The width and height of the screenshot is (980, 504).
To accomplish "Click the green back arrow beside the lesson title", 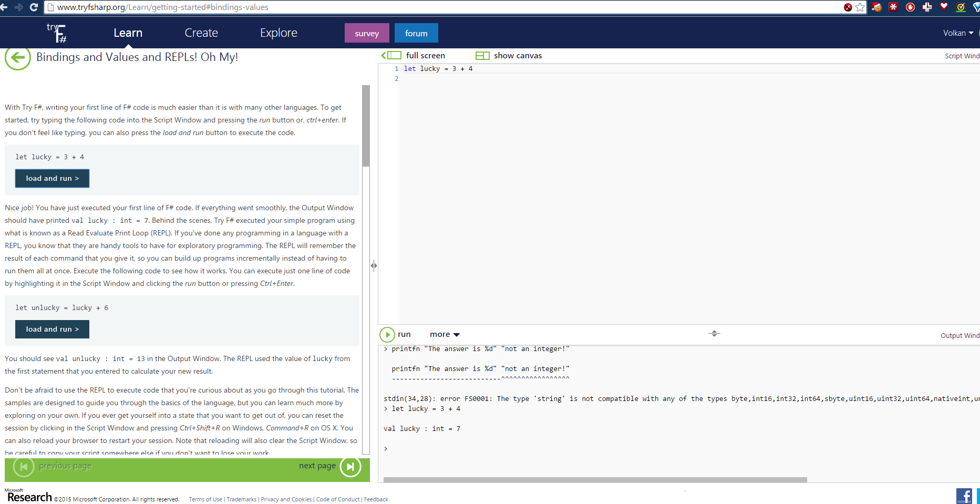I will pos(17,58).
